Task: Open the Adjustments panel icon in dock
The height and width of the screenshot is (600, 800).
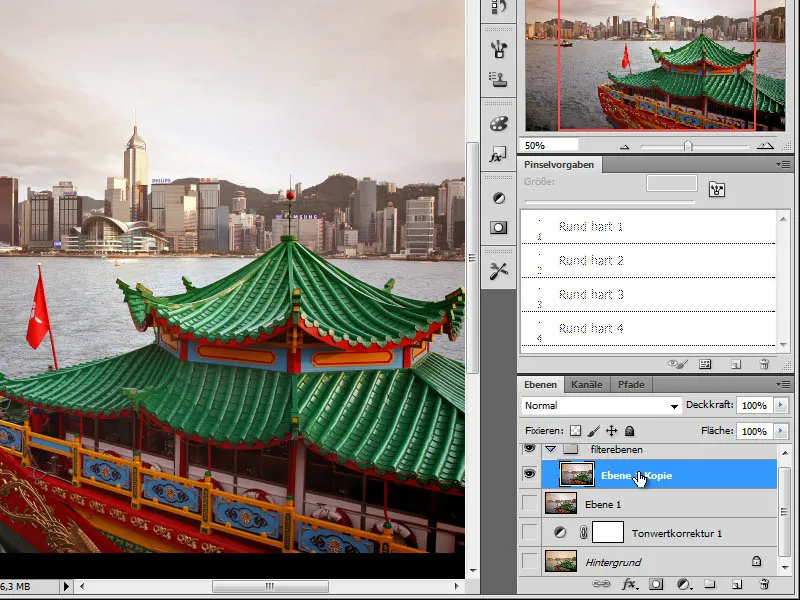Action: (x=497, y=198)
